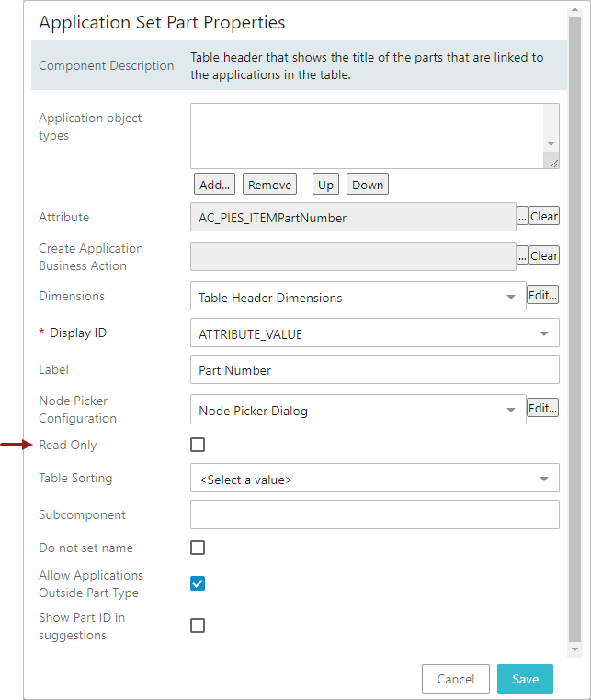Clear the Attribute field
Screen dimensions: 591x700
(543, 217)
